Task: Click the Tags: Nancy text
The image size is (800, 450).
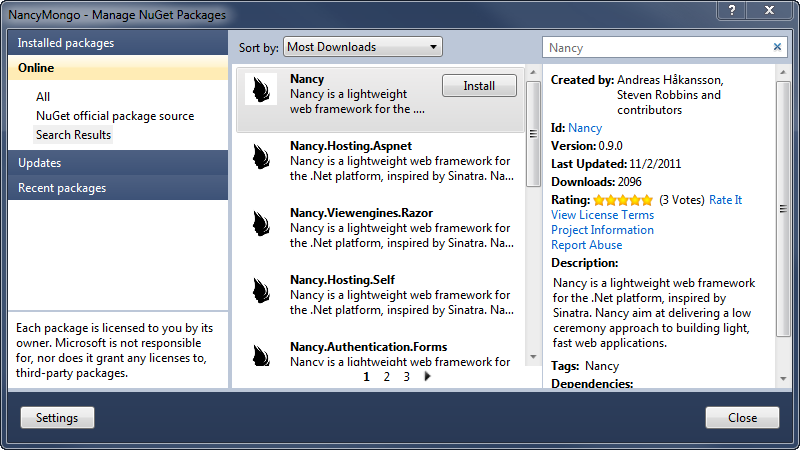Action: point(585,366)
